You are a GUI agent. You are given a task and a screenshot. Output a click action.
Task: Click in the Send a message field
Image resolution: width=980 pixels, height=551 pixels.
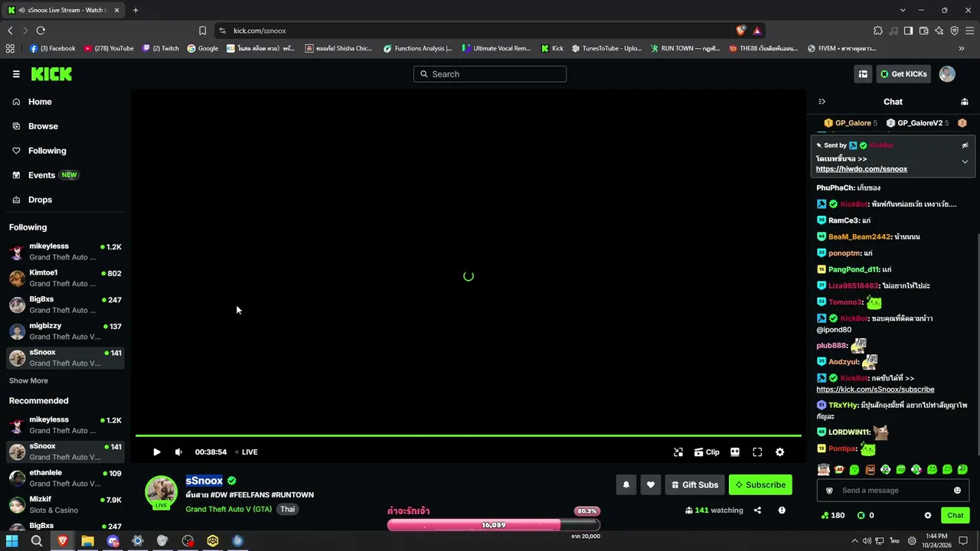(893, 491)
